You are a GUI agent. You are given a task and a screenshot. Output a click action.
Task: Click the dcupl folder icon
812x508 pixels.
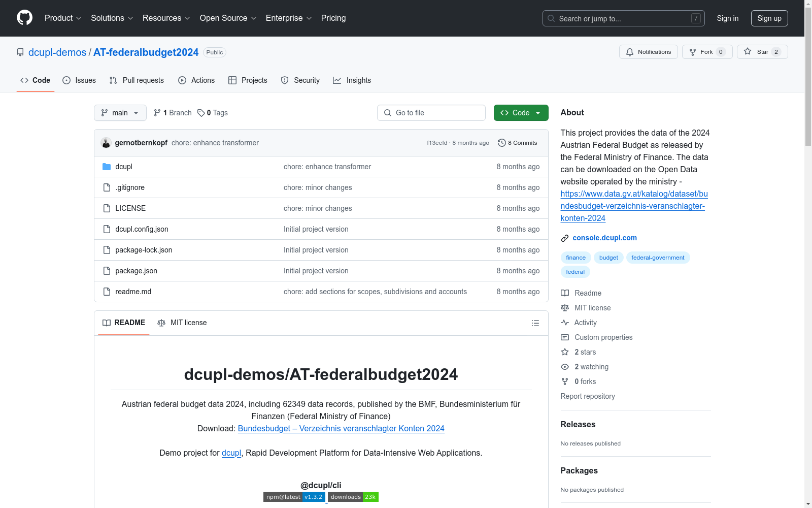[x=107, y=167]
